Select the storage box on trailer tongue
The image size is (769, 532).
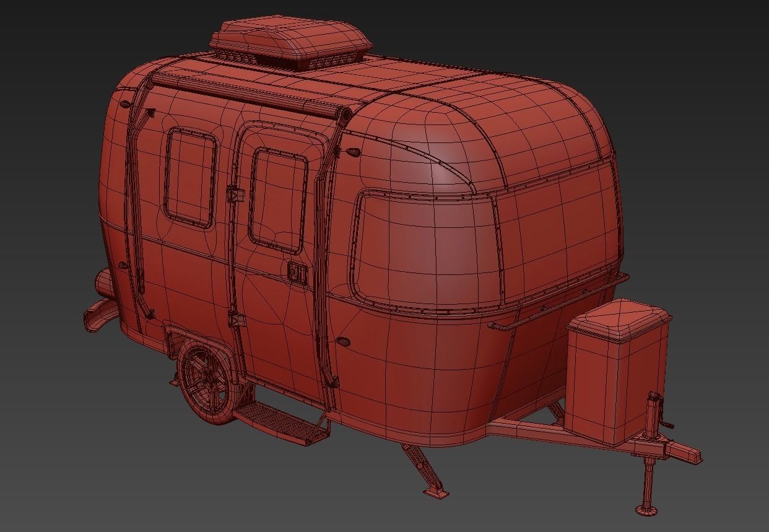(619, 372)
